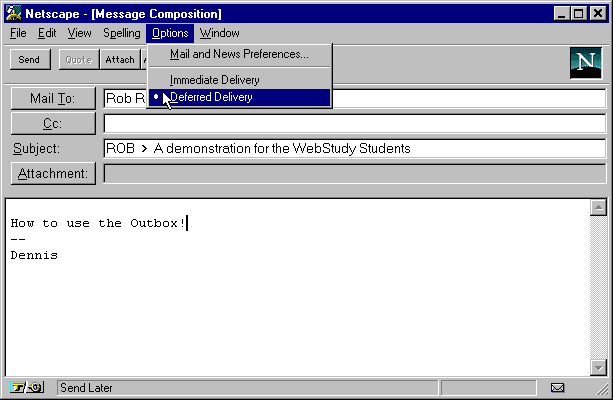The height and width of the screenshot is (400, 613).
Task: Click in the Subject field
Action: click(355, 149)
